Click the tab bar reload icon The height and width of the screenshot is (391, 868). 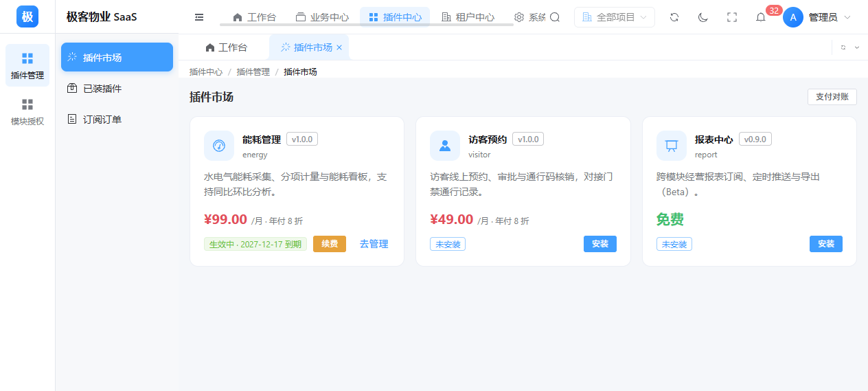pyautogui.click(x=843, y=47)
